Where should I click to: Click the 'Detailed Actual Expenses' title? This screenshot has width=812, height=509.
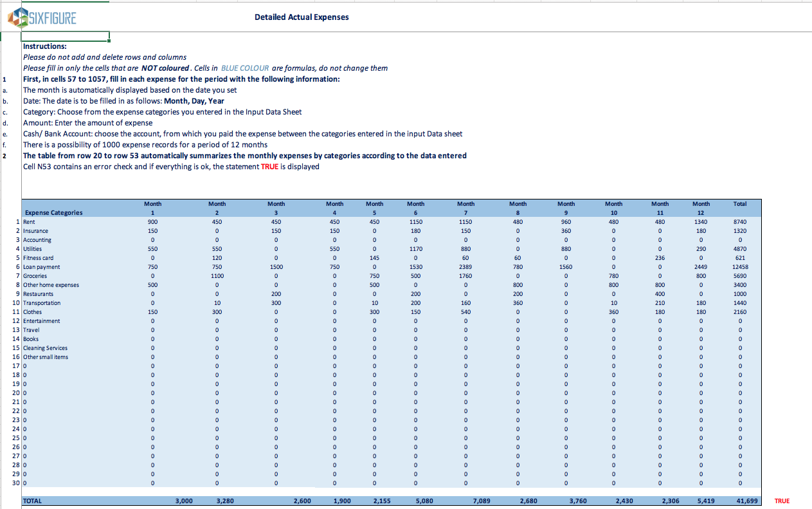pyautogui.click(x=302, y=17)
